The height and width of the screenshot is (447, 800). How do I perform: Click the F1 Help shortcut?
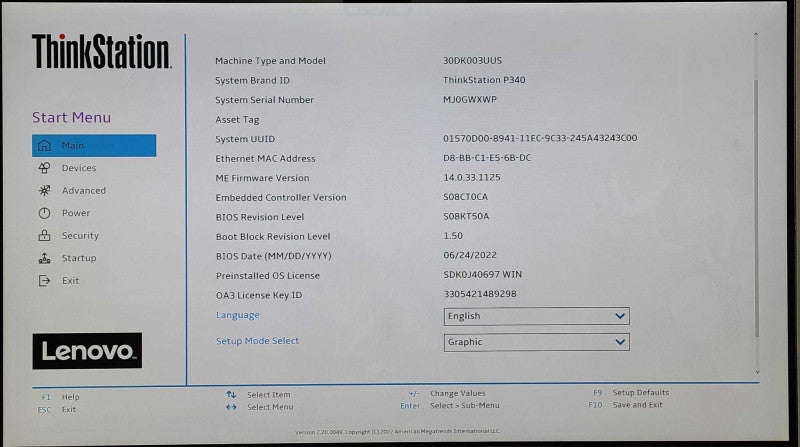(x=60, y=396)
